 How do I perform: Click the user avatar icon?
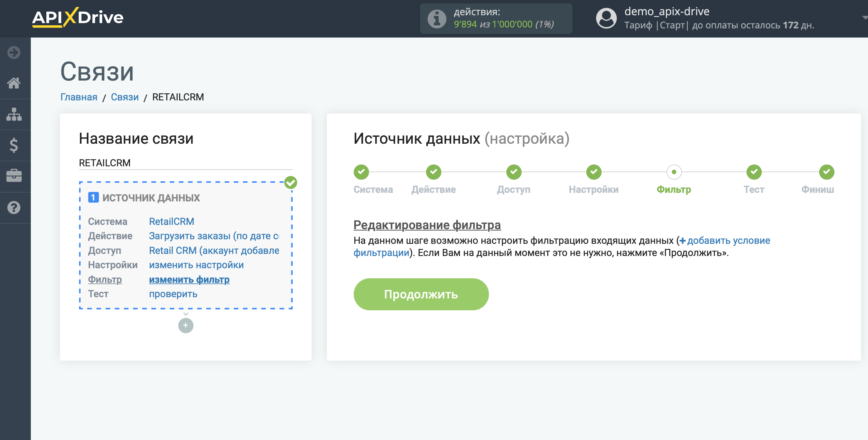[x=606, y=18]
